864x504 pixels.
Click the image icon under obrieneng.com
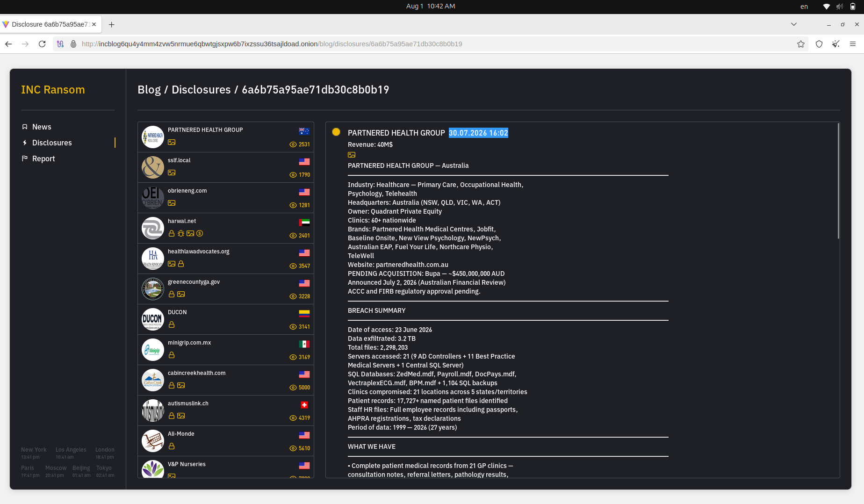click(172, 203)
